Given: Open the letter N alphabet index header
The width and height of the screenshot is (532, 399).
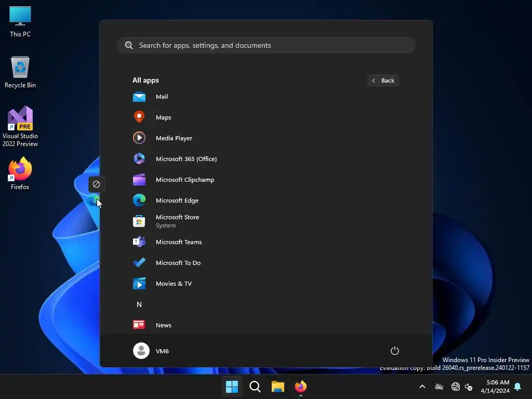Looking at the screenshot, I should tap(139, 304).
